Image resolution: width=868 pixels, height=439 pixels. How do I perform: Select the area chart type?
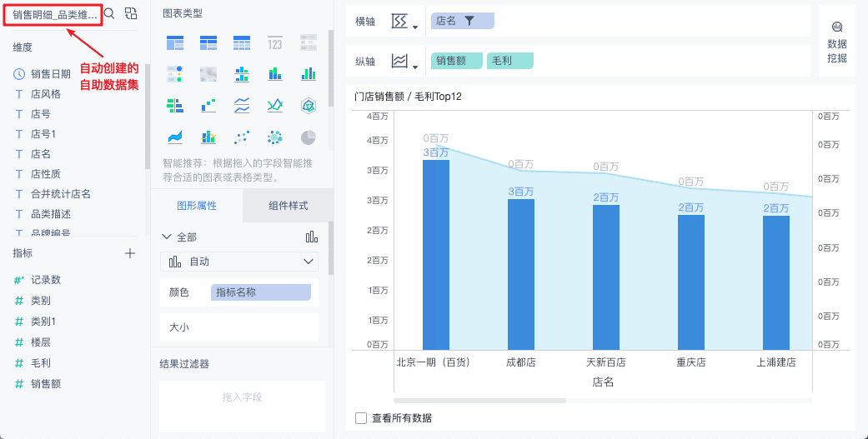click(x=175, y=137)
